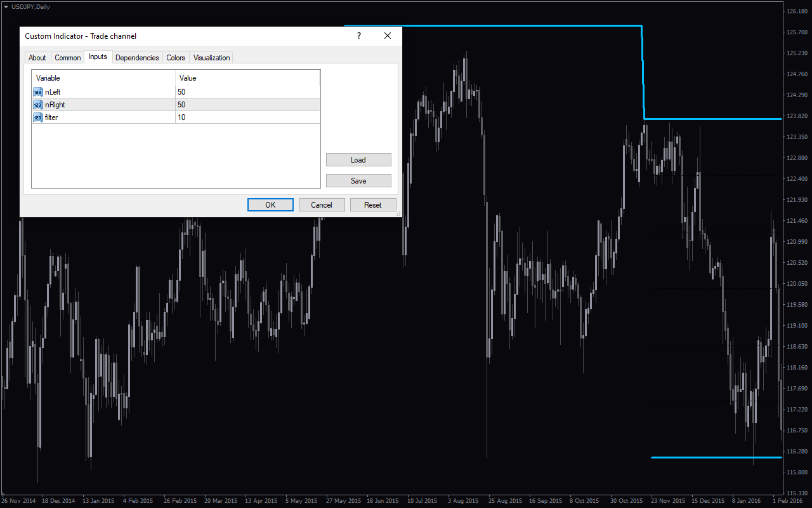Image resolution: width=812 pixels, height=508 pixels.
Task: Click the nRight variable type icon
Action: pos(37,105)
